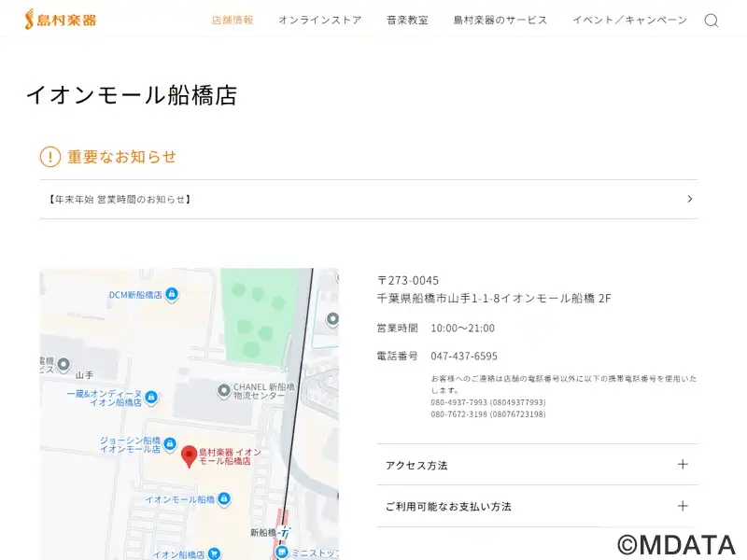This screenshot has height=560, width=747.
Task: Open イベント/キャンペーン menu item
Action: [629, 21]
